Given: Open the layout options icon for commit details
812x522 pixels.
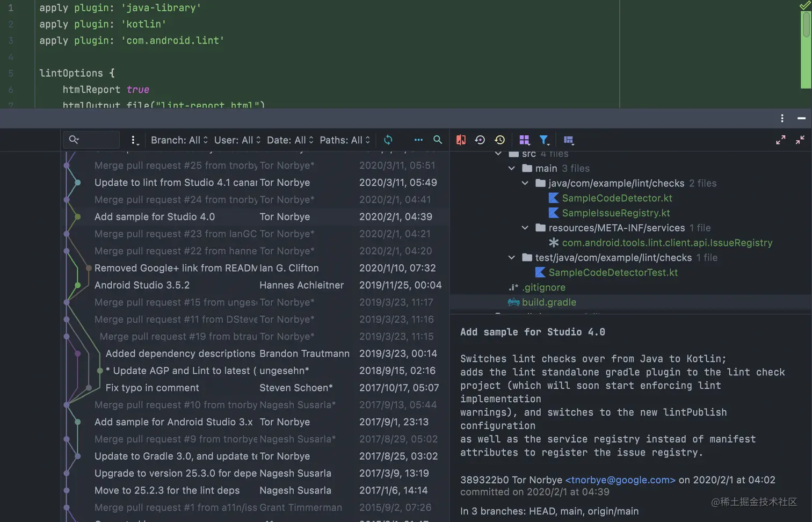Looking at the screenshot, I should 569,140.
